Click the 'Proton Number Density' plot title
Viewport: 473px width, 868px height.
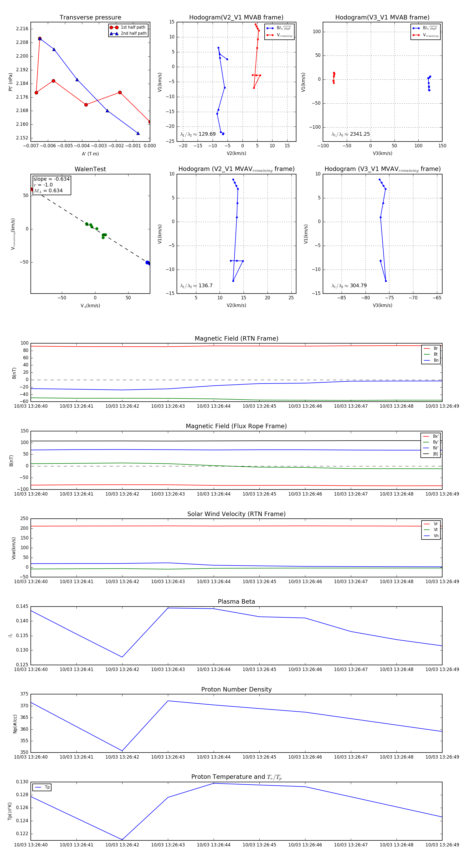pyautogui.click(x=236, y=689)
